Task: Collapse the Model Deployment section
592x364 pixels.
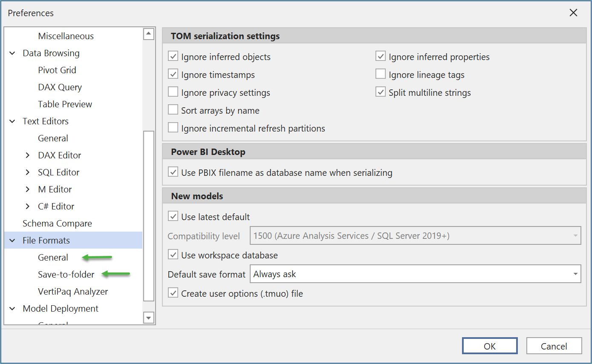Action: click(x=12, y=308)
